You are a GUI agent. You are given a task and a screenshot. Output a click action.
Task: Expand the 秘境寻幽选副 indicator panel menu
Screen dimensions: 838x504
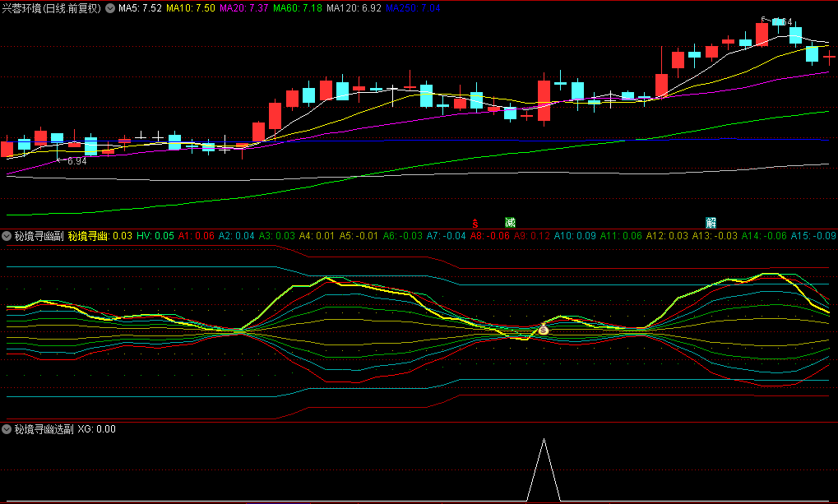(x=7, y=429)
